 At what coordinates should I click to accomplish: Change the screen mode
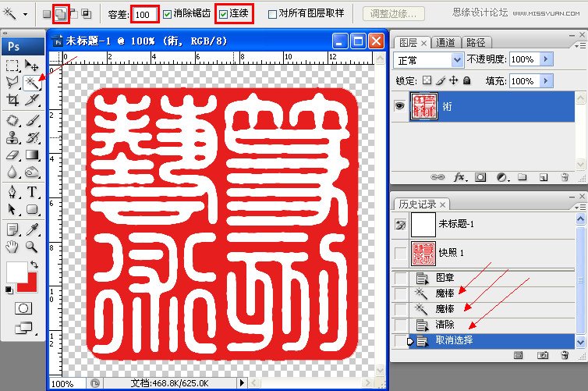23,328
